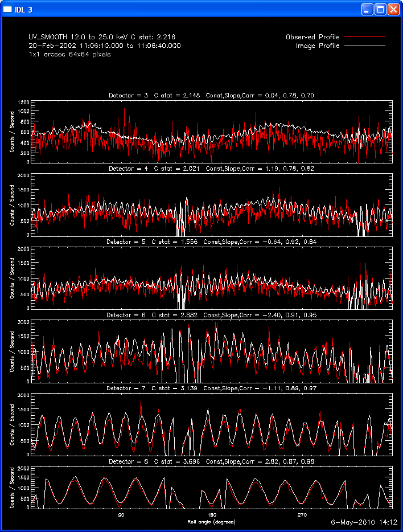Click the IDL 3 title bar text
The image size is (403, 532).
click(x=26, y=9)
